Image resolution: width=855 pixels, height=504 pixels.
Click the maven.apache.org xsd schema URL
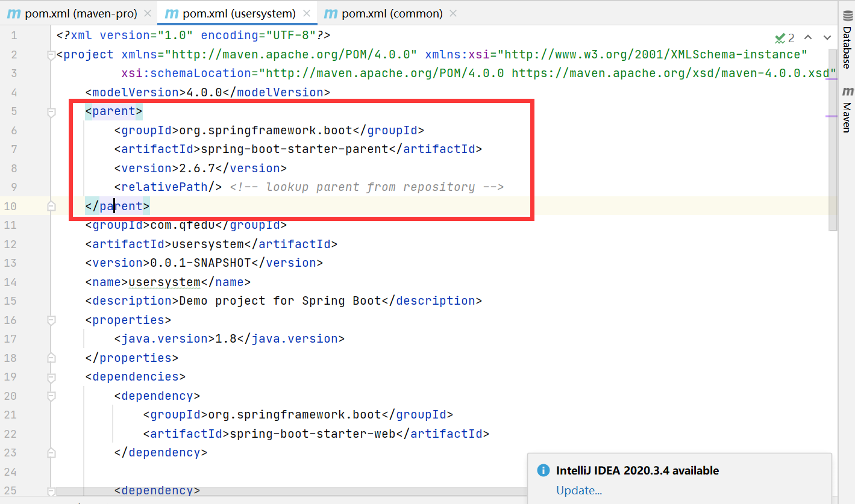coord(671,73)
